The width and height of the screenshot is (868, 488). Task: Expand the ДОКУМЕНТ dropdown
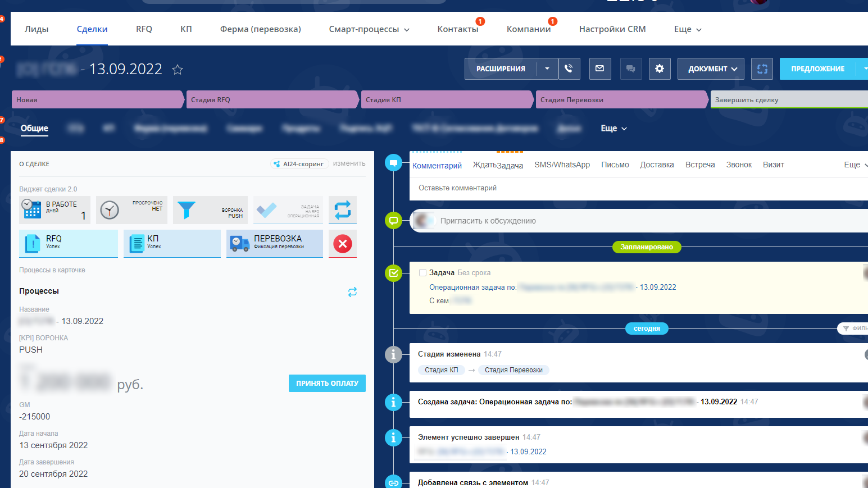[x=711, y=69]
